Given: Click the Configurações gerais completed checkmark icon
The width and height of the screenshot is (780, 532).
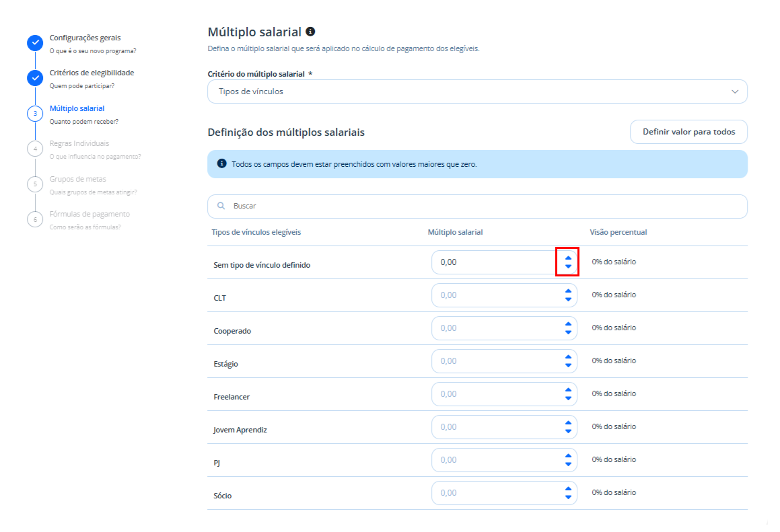Looking at the screenshot, I should coord(35,43).
